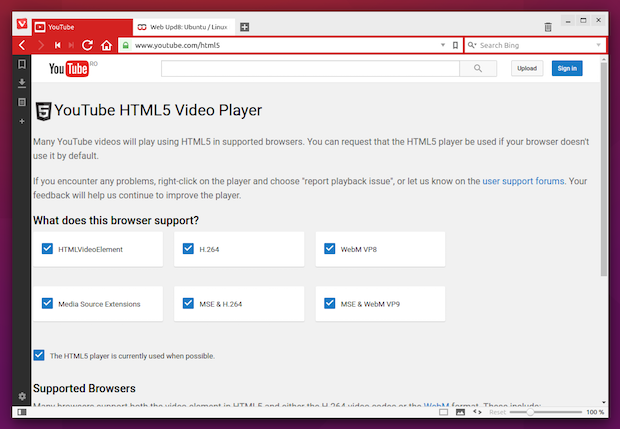Open the new tab plus button
This screenshot has width=620, height=429.
tap(245, 27)
